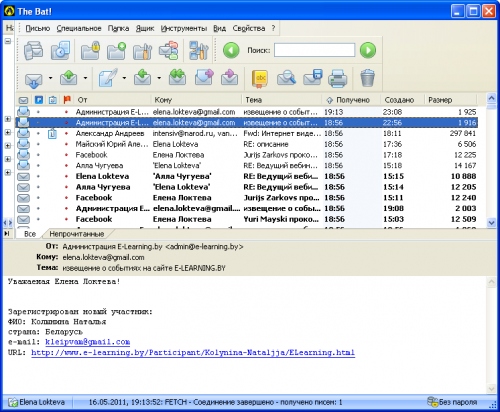Image resolution: width=500 pixels, height=412 pixels.
Task: Open the dropdown arrow beside get mail
Action: (50, 78)
